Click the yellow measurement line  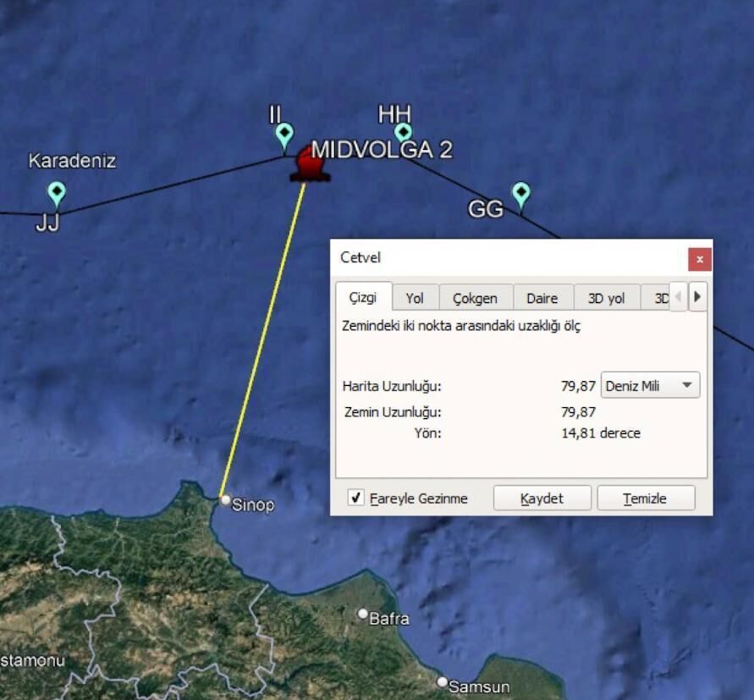[x=262, y=339]
